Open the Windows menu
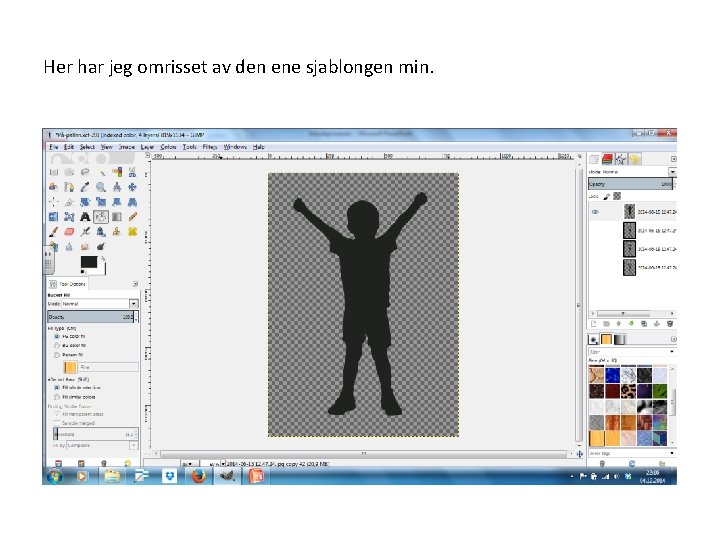 [235, 147]
